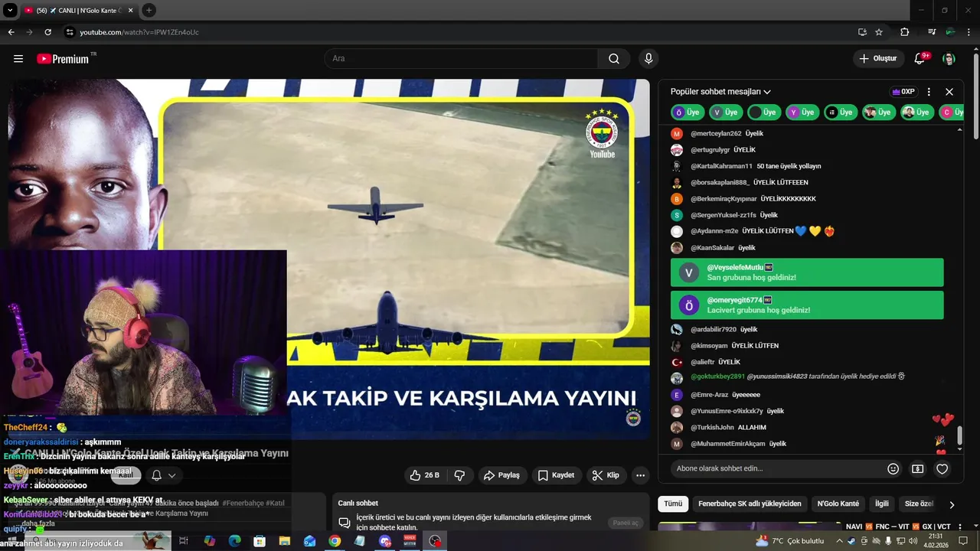Start voice search with microphone icon

tap(648, 58)
